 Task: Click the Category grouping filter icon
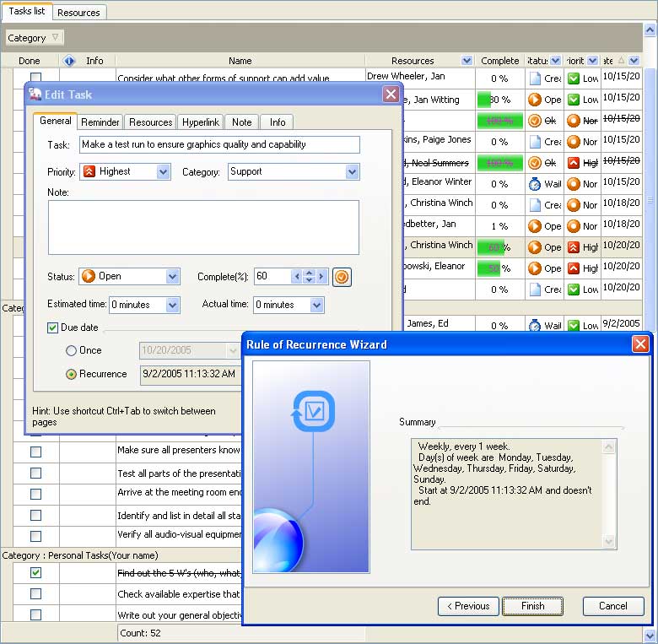point(55,38)
